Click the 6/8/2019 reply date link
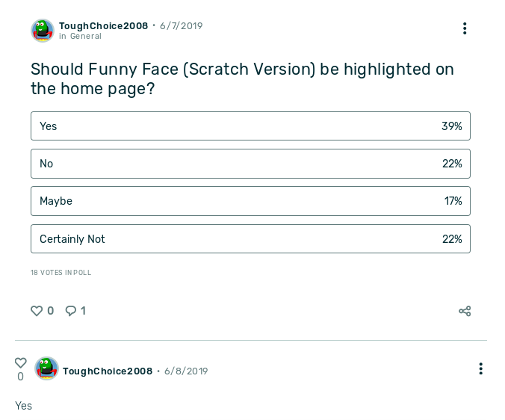505x420 pixels. click(186, 371)
